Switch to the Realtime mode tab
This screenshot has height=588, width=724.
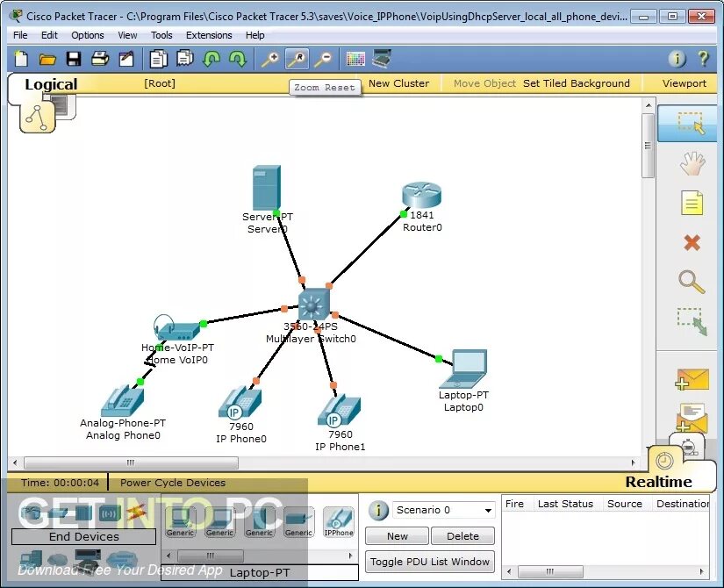[658, 482]
